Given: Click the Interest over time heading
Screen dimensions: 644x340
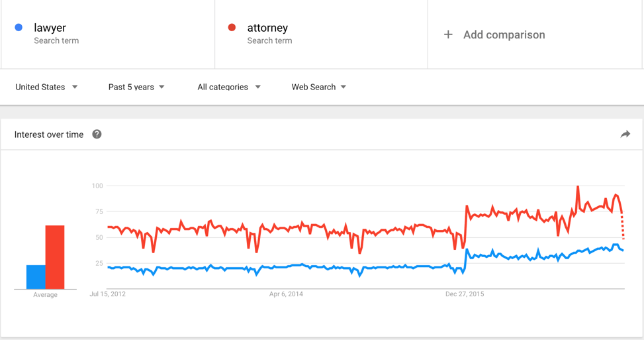Looking at the screenshot, I should click(x=49, y=135).
